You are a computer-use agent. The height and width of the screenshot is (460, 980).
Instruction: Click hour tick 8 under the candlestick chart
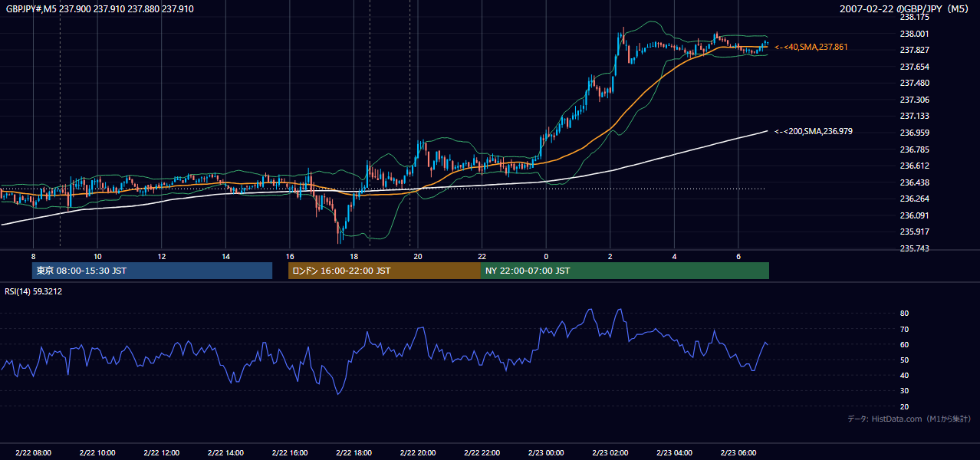[33, 256]
